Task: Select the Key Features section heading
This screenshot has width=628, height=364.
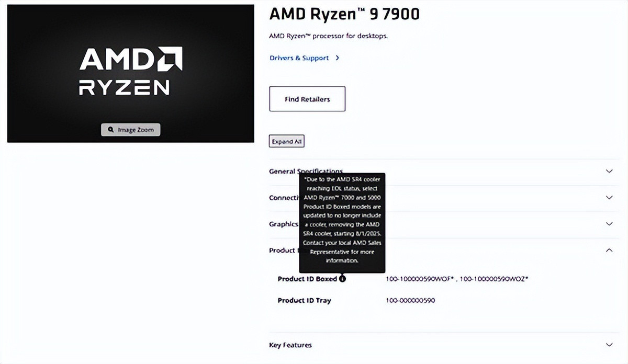Action: (x=290, y=345)
